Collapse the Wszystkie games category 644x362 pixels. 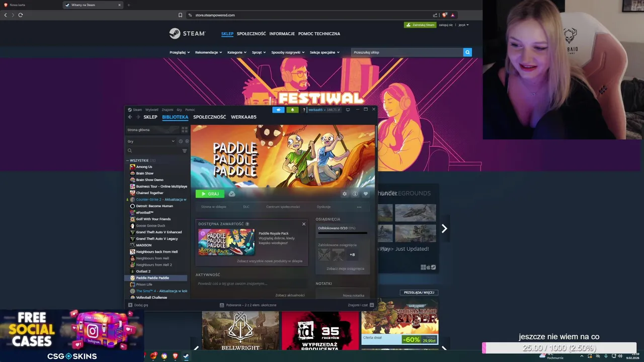click(128, 160)
